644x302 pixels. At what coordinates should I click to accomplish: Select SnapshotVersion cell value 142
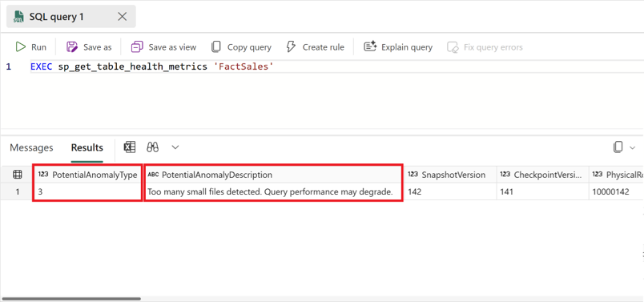pos(450,191)
